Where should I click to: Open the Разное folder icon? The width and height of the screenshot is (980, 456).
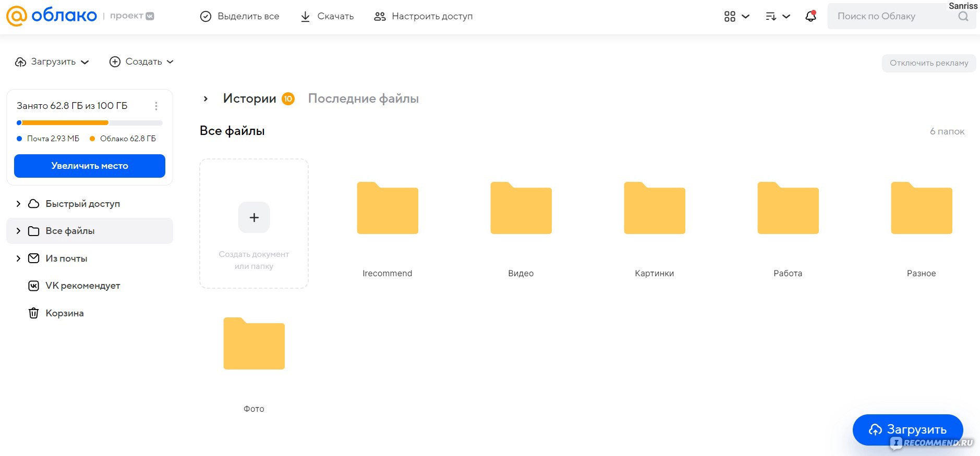tap(922, 208)
